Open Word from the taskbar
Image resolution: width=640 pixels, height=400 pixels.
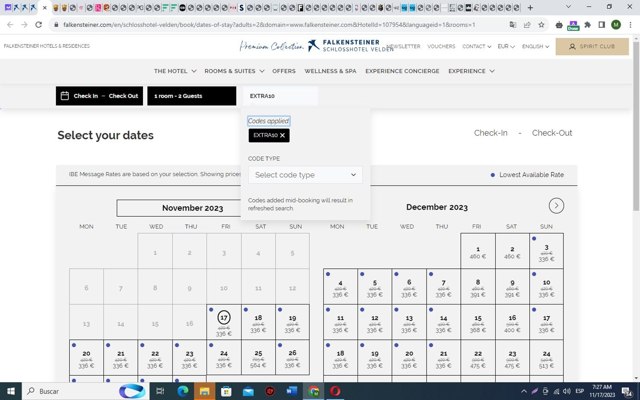(x=291, y=391)
